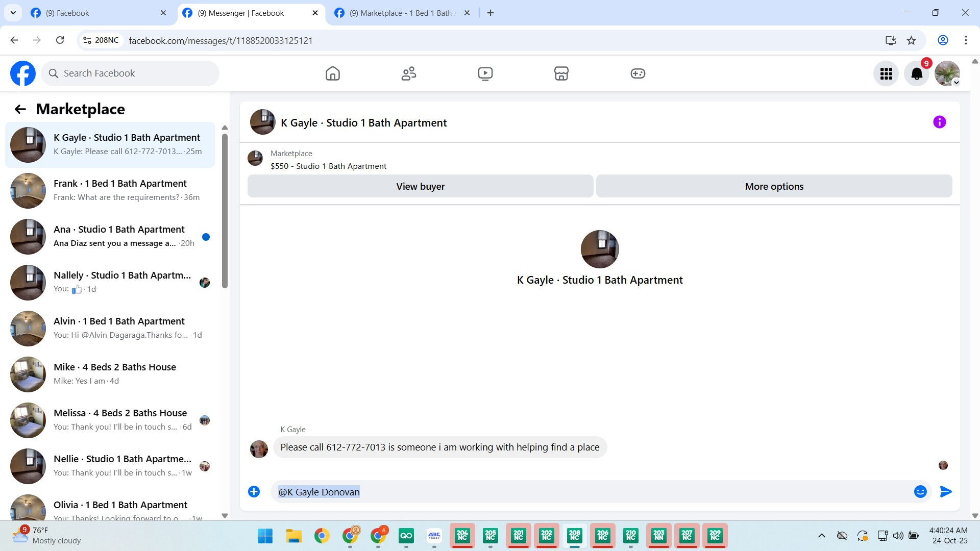Image resolution: width=980 pixels, height=551 pixels.
Task: Open the 201 NC taskbar app
Action: pos(518,536)
